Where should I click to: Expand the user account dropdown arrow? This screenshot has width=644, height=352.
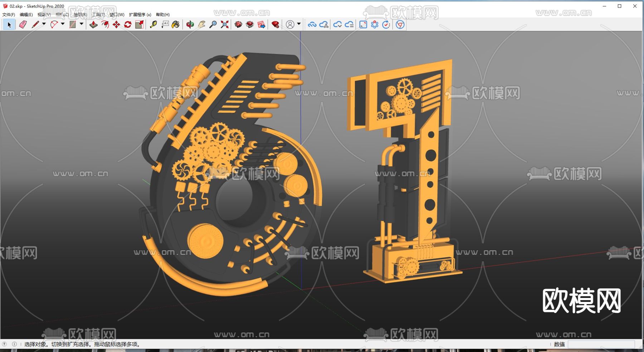coord(299,24)
